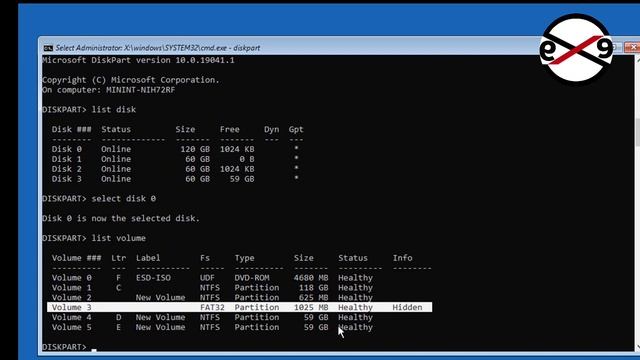Click the 'Label' column header
Image resolution: width=640 pixels, height=360 pixels.
[148, 258]
